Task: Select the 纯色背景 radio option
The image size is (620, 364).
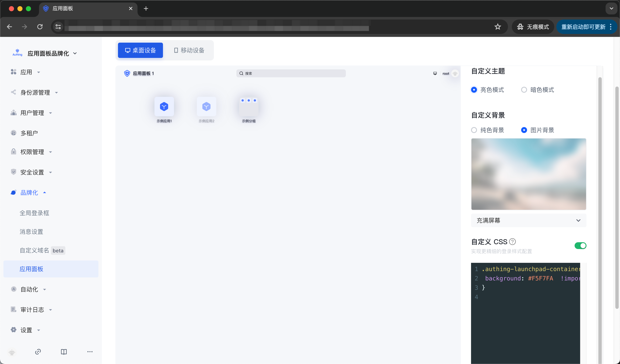Action: (474, 130)
